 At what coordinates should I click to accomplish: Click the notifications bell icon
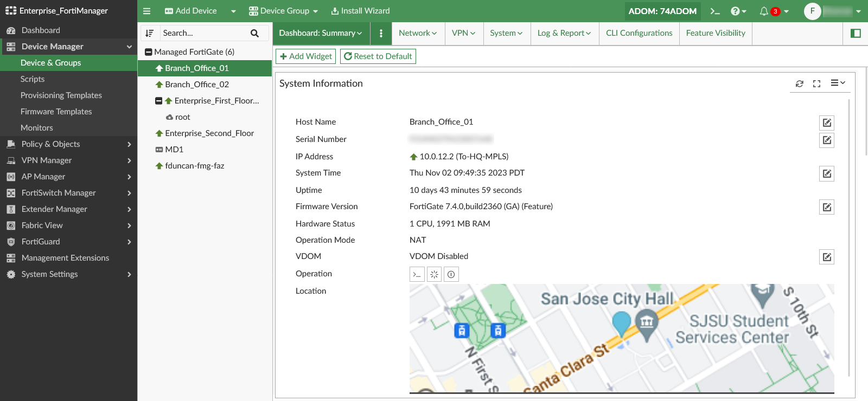(x=764, y=11)
